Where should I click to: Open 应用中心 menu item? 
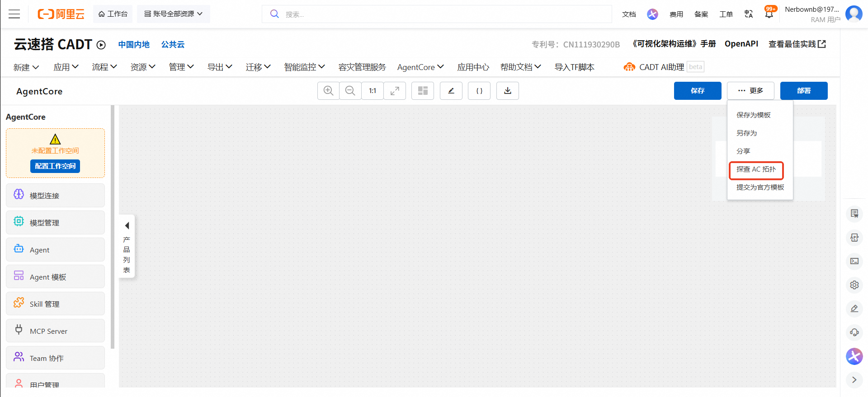tap(473, 67)
